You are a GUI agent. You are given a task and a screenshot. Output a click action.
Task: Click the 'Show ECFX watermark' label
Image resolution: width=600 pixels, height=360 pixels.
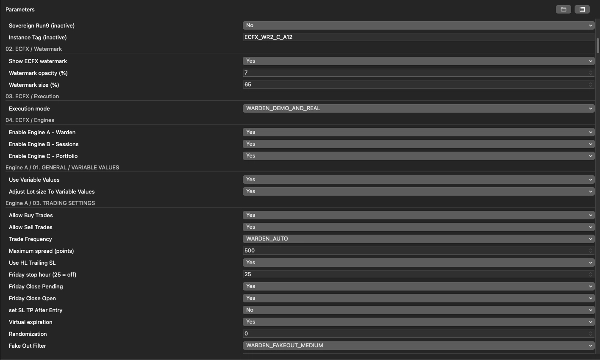pos(38,61)
